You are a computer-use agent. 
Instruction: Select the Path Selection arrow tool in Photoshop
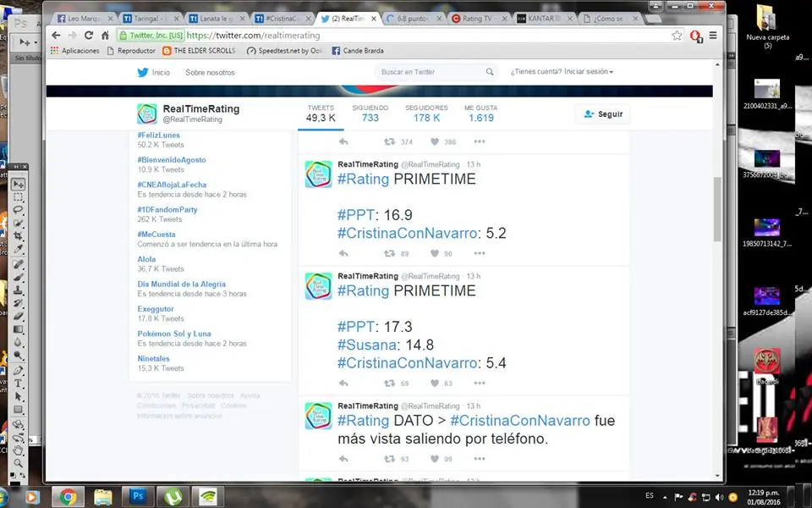point(18,396)
